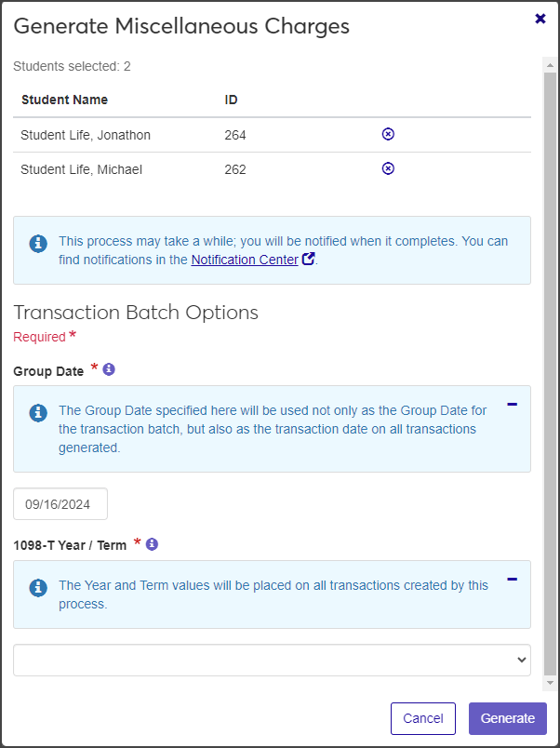Image resolution: width=560 pixels, height=748 pixels.
Task: Click the ID column header
Action: coord(232,100)
